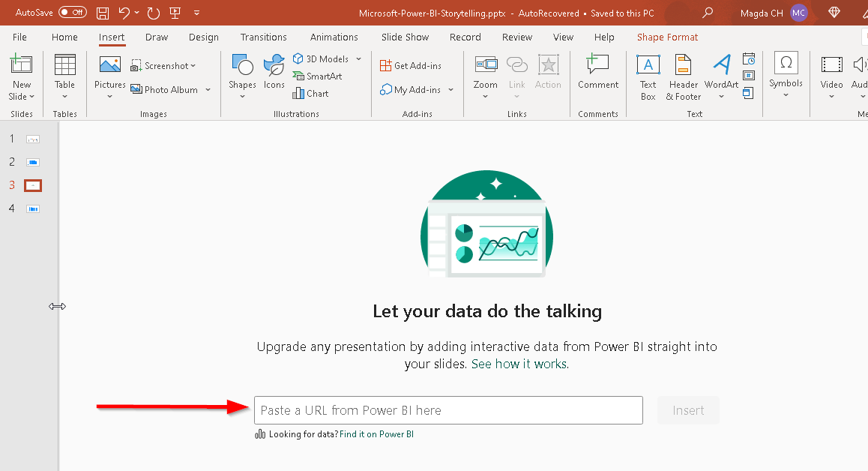Expand the Photo Album dropdown arrow
The height and width of the screenshot is (471, 868).
208,89
